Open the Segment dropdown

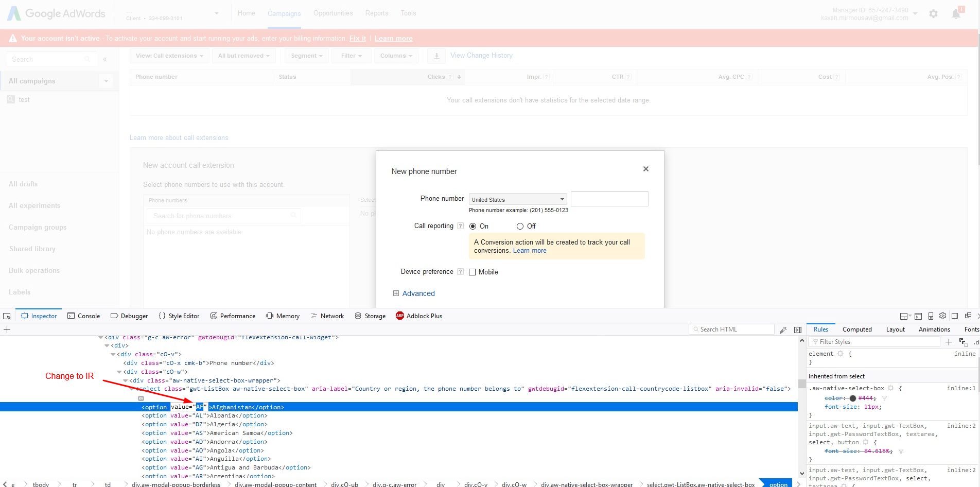click(307, 56)
